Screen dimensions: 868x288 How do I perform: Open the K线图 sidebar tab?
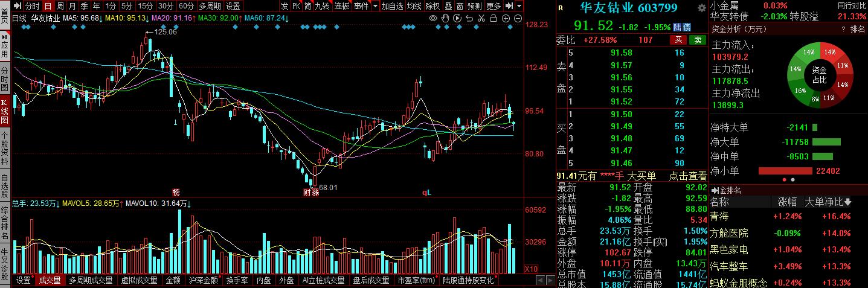coord(5,110)
